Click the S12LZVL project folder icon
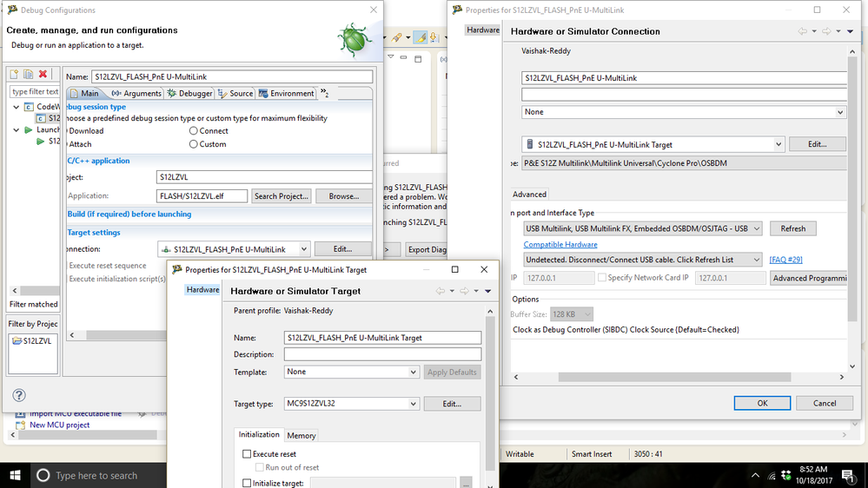 17,341
